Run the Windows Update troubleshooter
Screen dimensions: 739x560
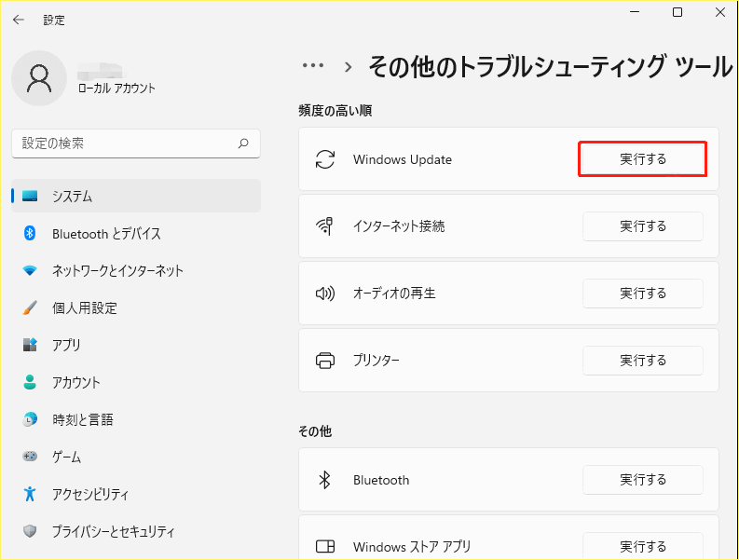click(643, 159)
